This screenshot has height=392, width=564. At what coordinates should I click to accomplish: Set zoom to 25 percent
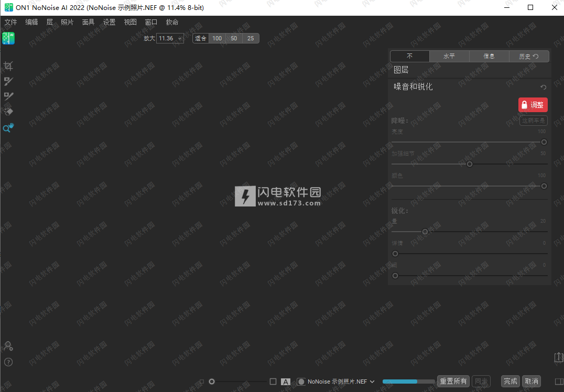pyautogui.click(x=251, y=38)
